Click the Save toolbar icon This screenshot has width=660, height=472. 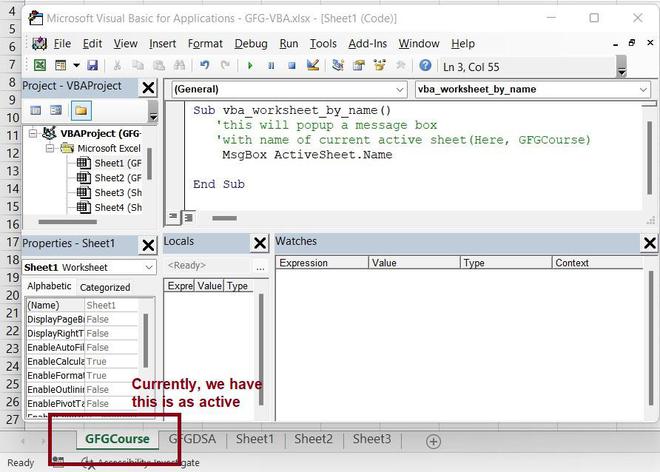click(x=93, y=65)
